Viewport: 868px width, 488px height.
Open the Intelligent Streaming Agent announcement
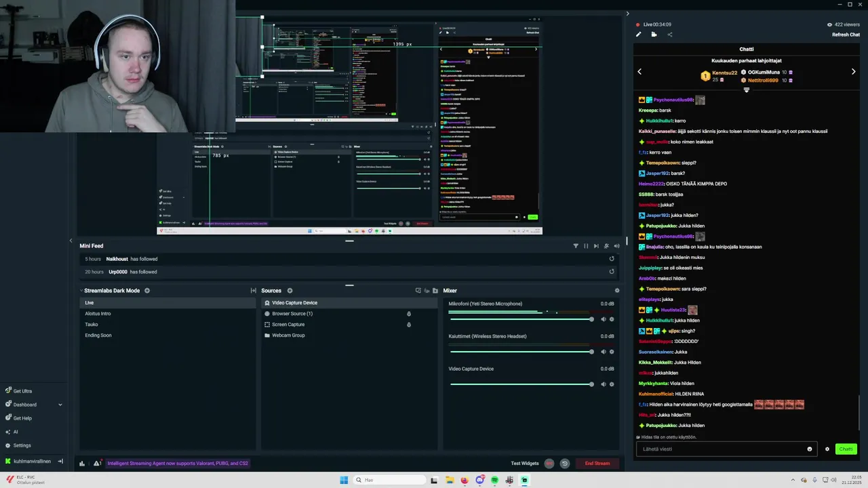click(x=178, y=464)
